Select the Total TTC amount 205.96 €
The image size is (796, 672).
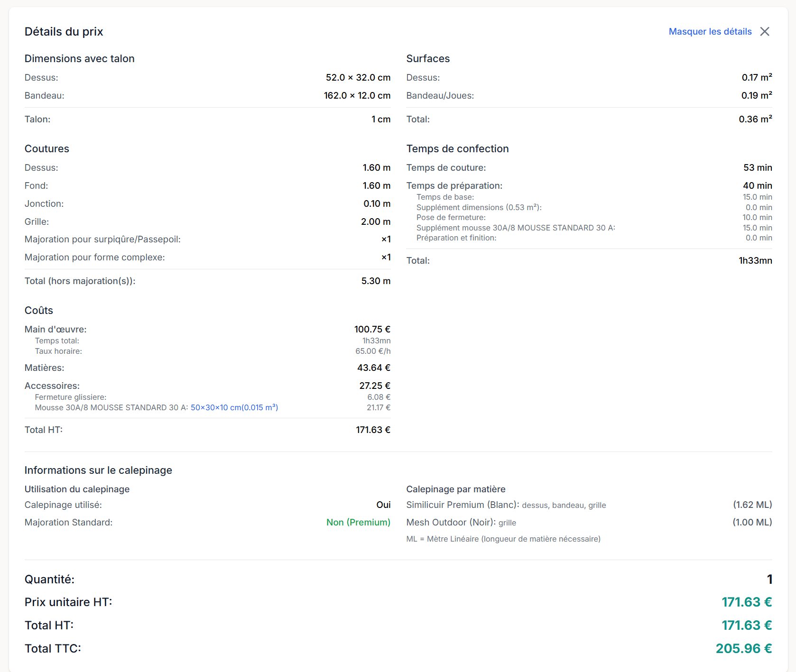click(743, 648)
